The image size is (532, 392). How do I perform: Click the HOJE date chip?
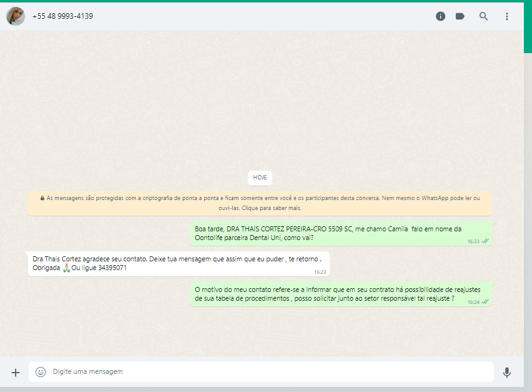point(260,178)
